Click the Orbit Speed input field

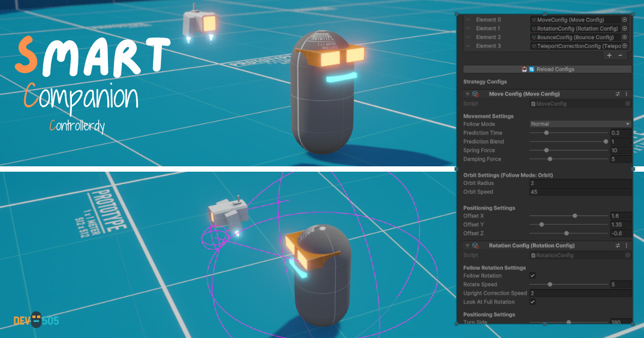(580, 192)
